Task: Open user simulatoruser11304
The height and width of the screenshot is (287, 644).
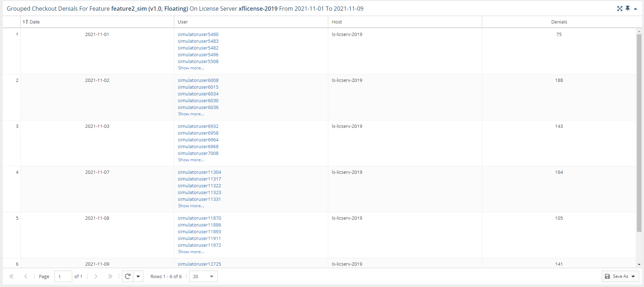Action: 199,172
